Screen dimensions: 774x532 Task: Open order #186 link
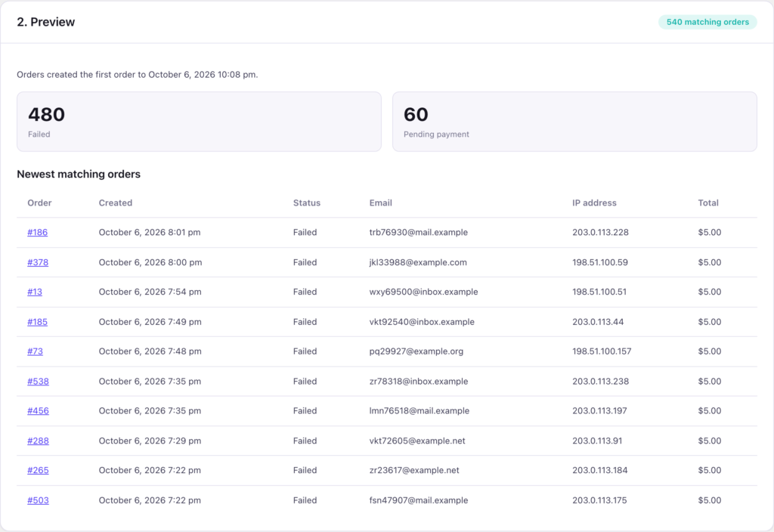tap(38, 233)
